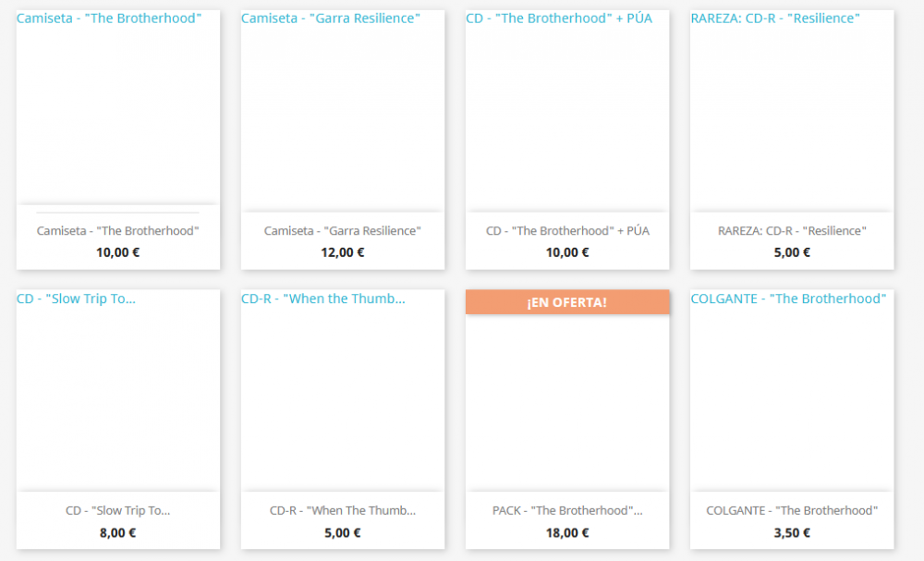Select the gray CD-R "When The Thumb..." product name
The image size is (924, 561).
coord(343,511)
